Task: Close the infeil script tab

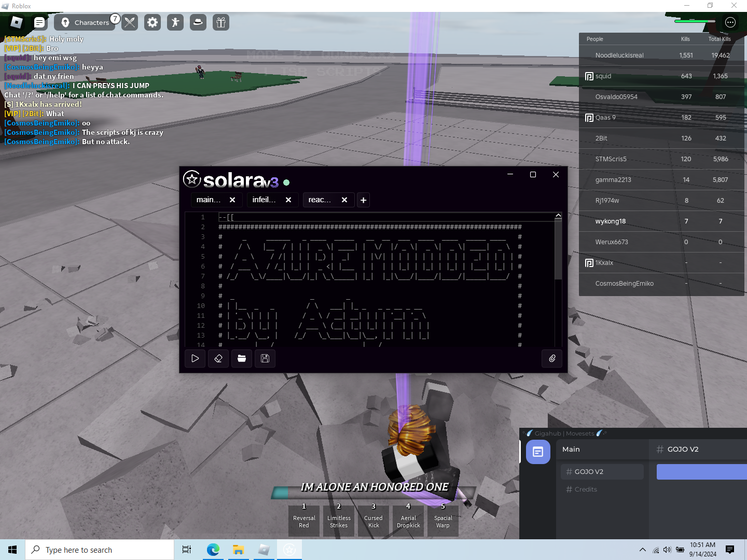Action: tap(288, 200)
